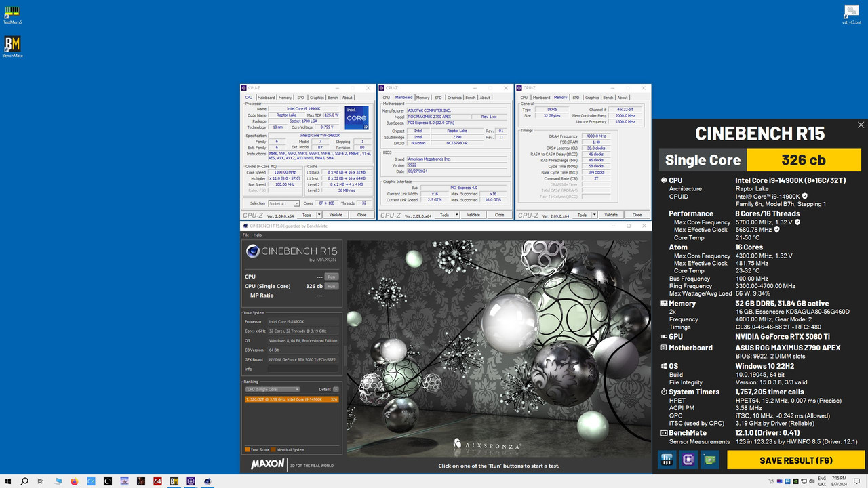Click ranking Details expand button

click(336, 389)
